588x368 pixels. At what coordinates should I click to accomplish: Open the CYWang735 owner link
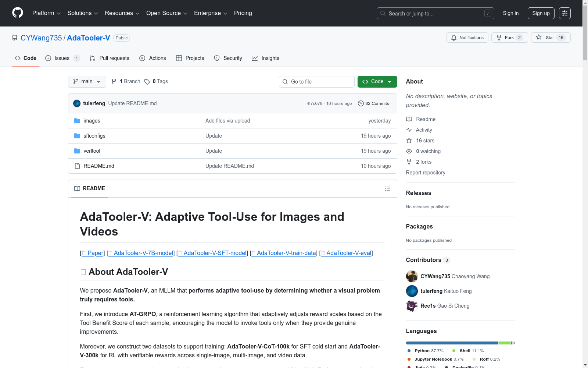click(x=41, y=38)
